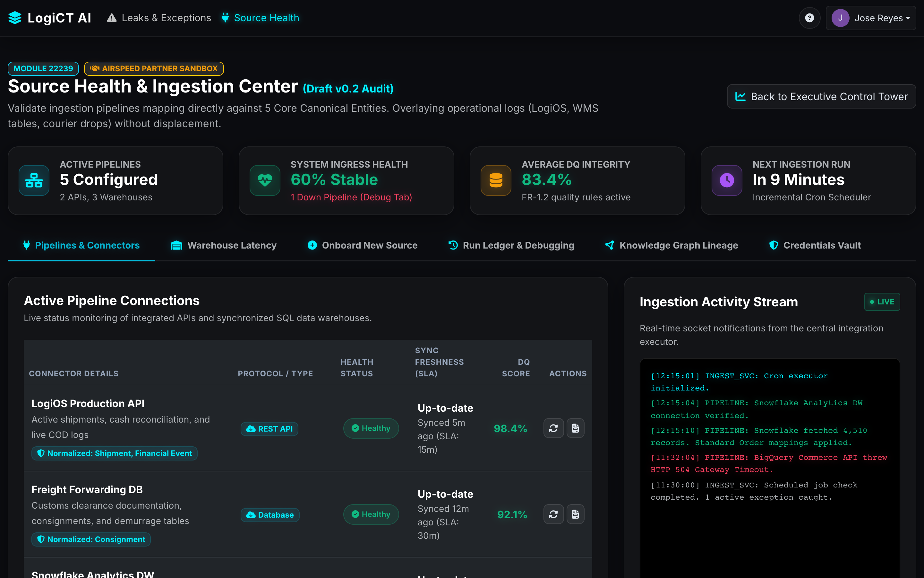The width and height of the screenshot is (924, 578).
Task: Click the LogiCT AI layered logo icon
Action: tap(15, 18)
